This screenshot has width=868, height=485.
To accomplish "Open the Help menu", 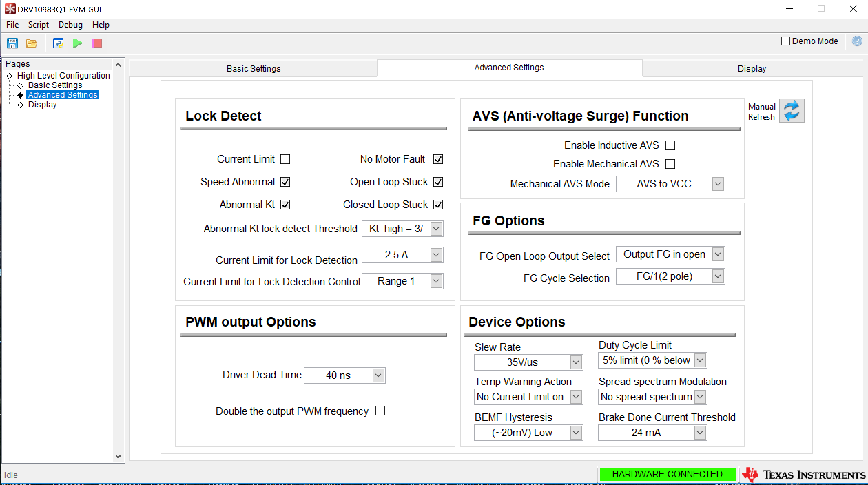I will pyautogui.click(x=101, y=25).
